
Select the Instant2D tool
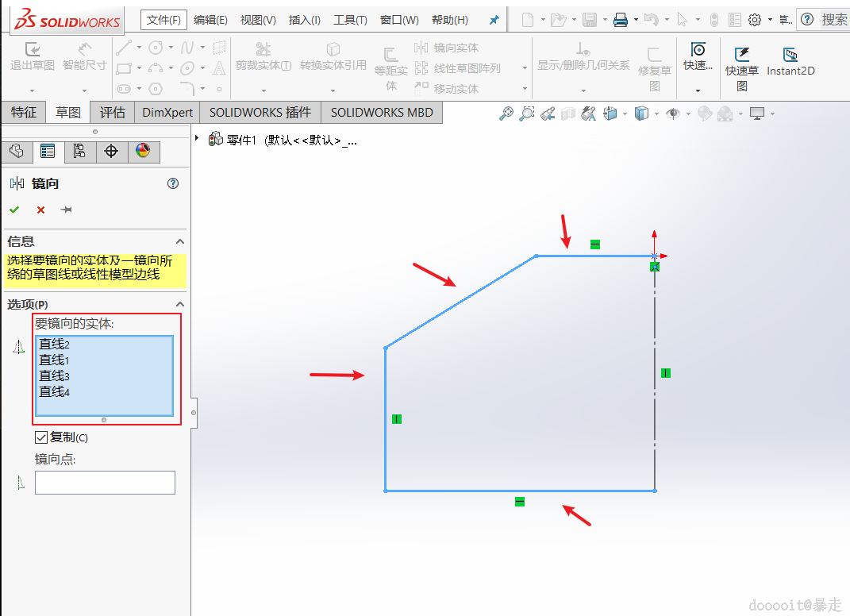(x=790, y=61)
